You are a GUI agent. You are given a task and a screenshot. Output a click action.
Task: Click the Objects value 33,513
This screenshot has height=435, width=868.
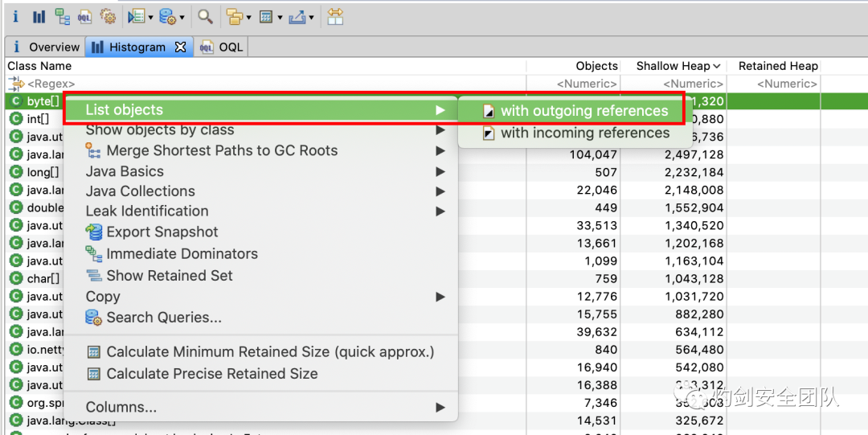[x=596, y=225]
